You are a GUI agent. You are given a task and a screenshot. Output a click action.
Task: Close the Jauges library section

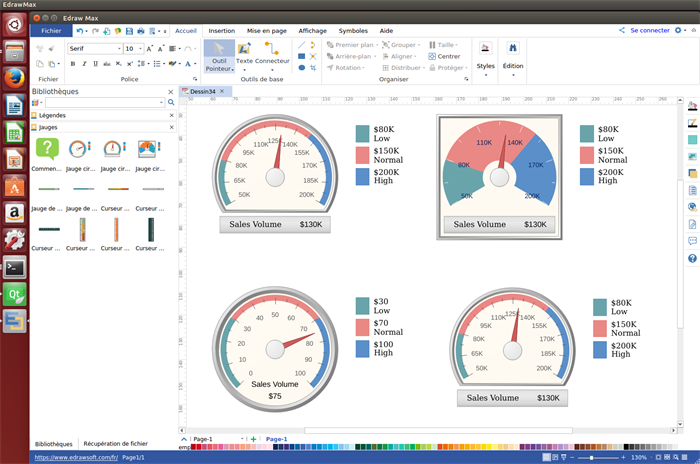171,128
